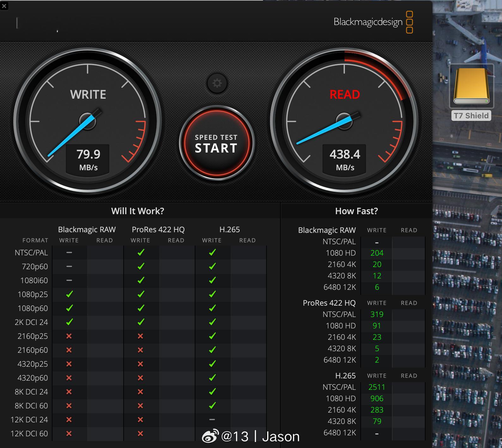Image resolution: width=502 pixels, height=448 pixels.
Task: Click the ProRes 422 HQ write checkmark for NTSC/PAL
Action: 141,252
